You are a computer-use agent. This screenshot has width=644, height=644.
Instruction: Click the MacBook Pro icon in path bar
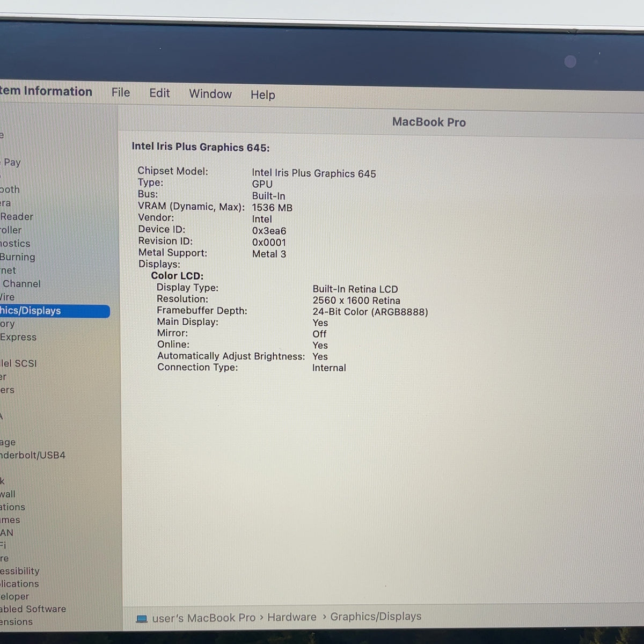pos(142,619)
